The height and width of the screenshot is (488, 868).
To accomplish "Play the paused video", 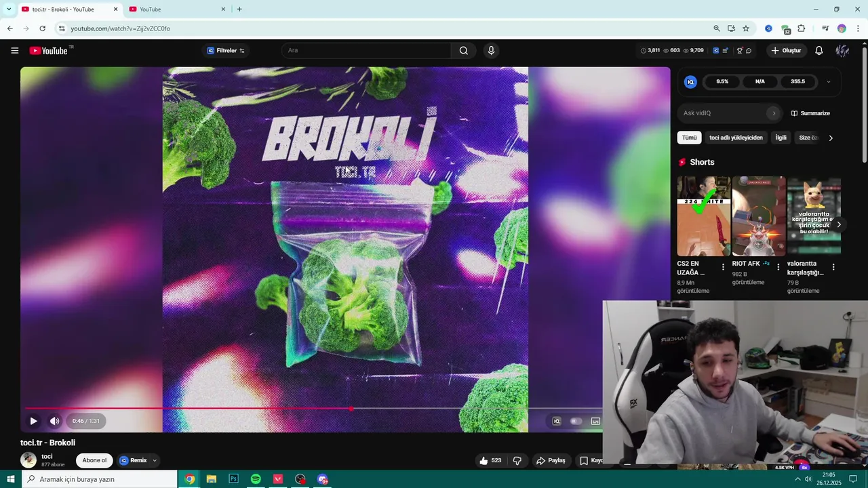I will tap(33, 421).
